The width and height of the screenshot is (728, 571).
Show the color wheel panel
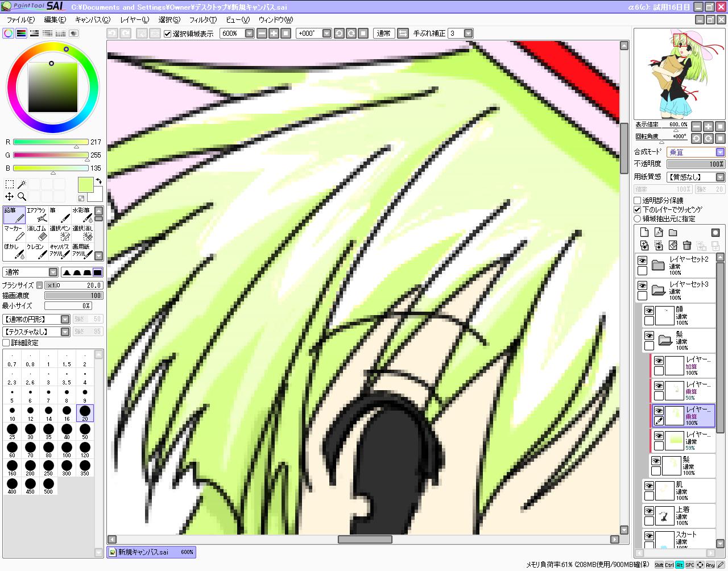[9, 34]
